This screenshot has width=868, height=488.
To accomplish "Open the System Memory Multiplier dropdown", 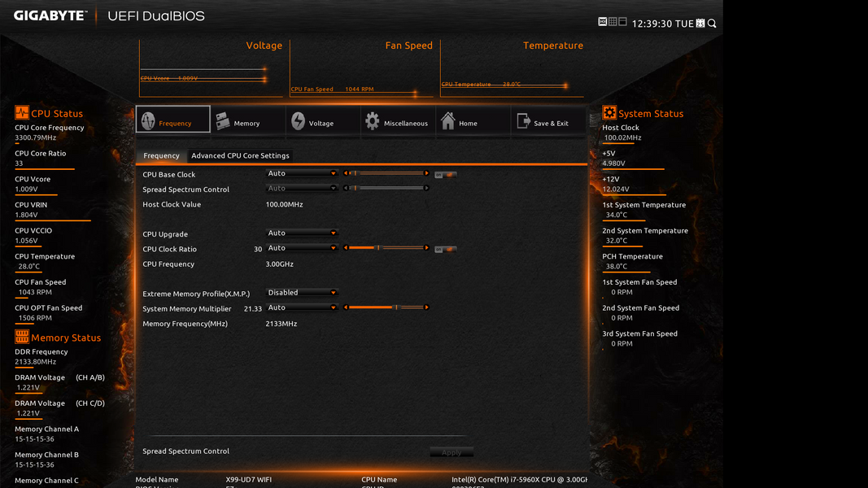I will (x=302, y=307).
